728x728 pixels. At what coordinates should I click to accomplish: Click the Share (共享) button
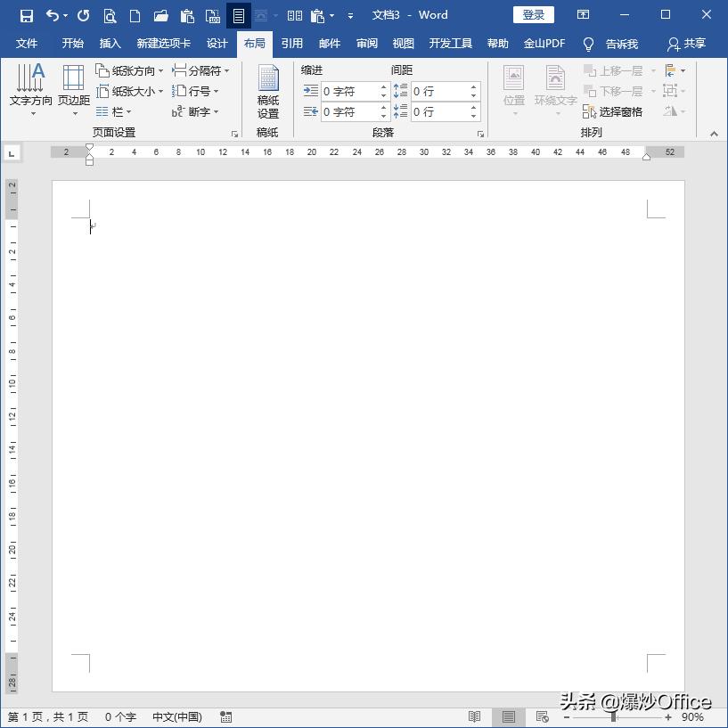[687, 44]
